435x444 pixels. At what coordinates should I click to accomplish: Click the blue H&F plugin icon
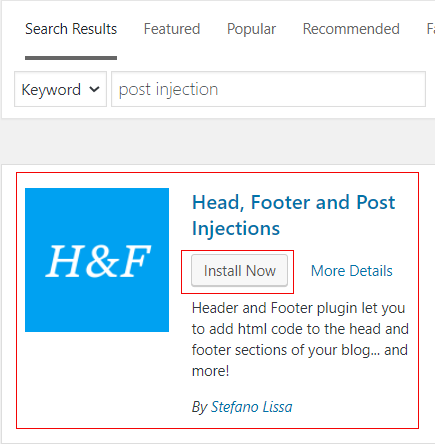pyautogui.click(x=97, y=260)
